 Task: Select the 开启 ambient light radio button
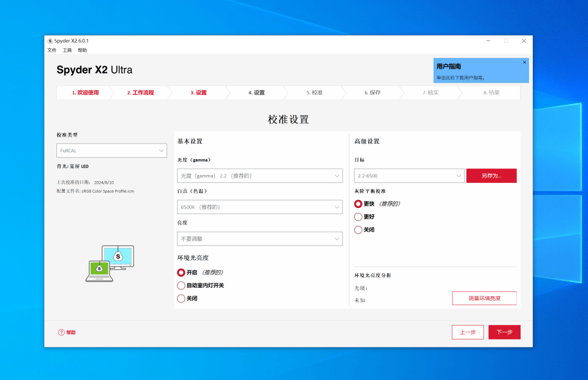click(181, 272)
